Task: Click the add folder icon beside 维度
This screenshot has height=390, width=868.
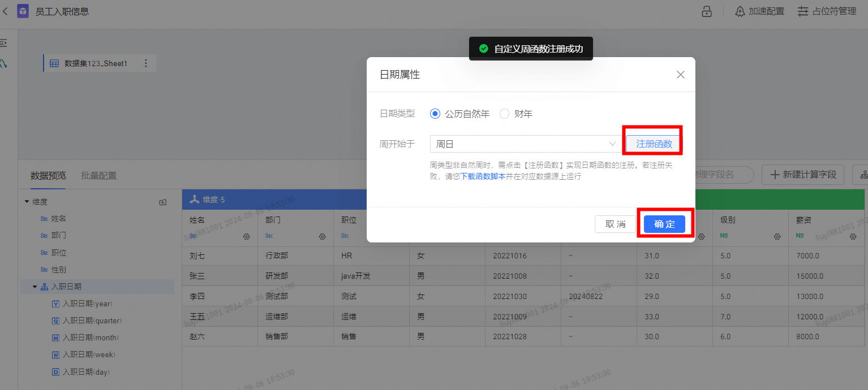Action: point(163,202)
